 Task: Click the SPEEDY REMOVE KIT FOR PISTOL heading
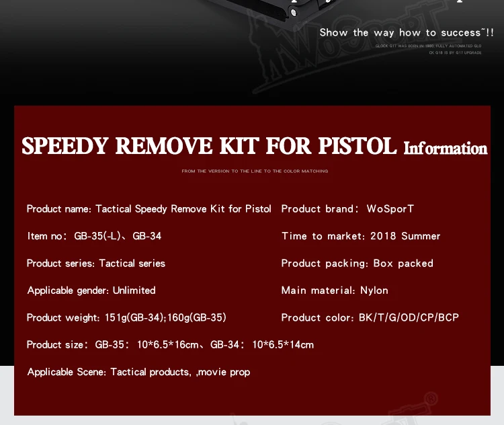point(209,146)
